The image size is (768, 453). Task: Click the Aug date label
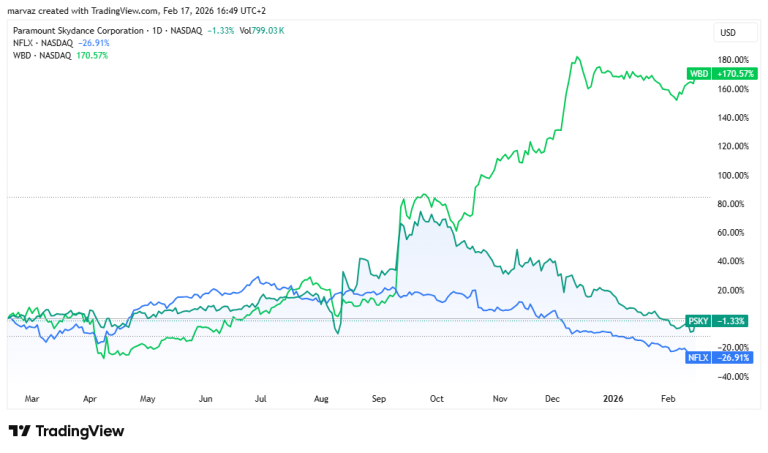pos(321,399)
